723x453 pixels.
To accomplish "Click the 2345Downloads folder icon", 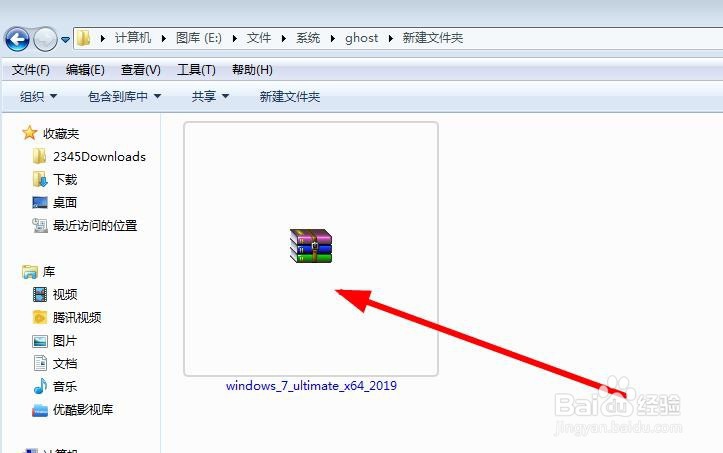I will click(40, 156).
